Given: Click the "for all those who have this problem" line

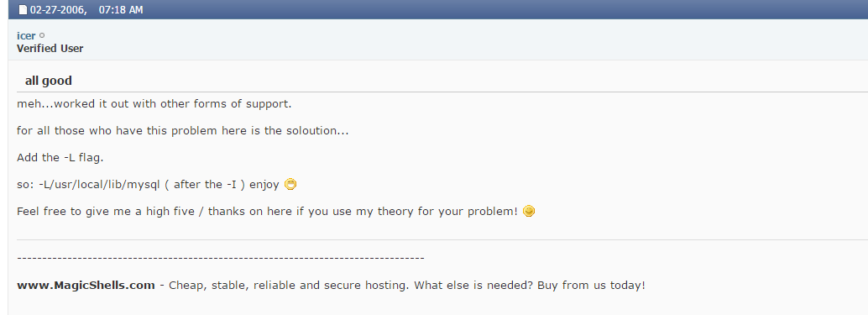Looking at the screenshot, I should pyautogui.click(x=183, y=131).
